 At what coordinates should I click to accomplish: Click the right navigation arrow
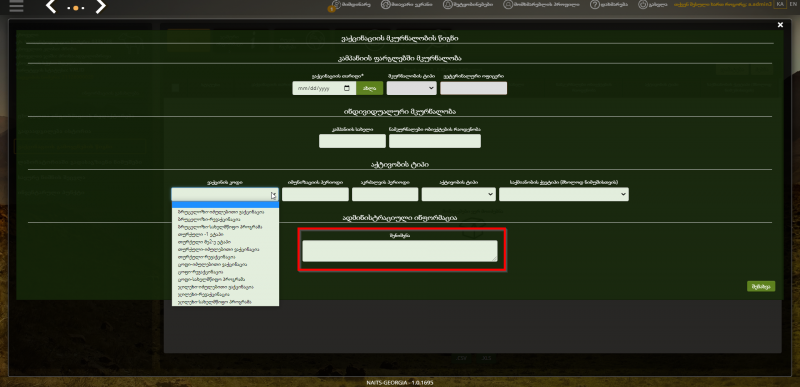(x=101, y=7)
